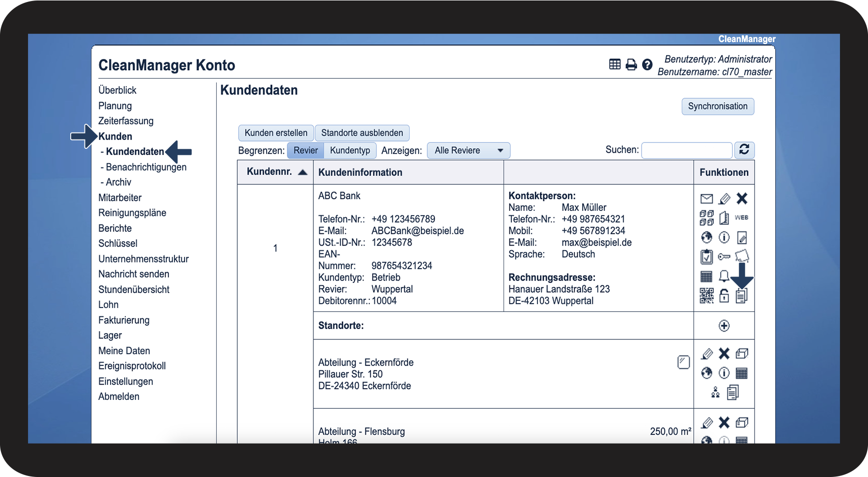
Task: Go to Fakturierung in the sidebar
Action: point(124,320)
